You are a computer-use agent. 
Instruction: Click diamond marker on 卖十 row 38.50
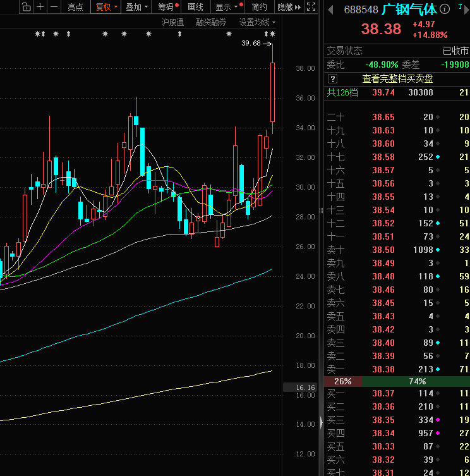pos(438,250)
